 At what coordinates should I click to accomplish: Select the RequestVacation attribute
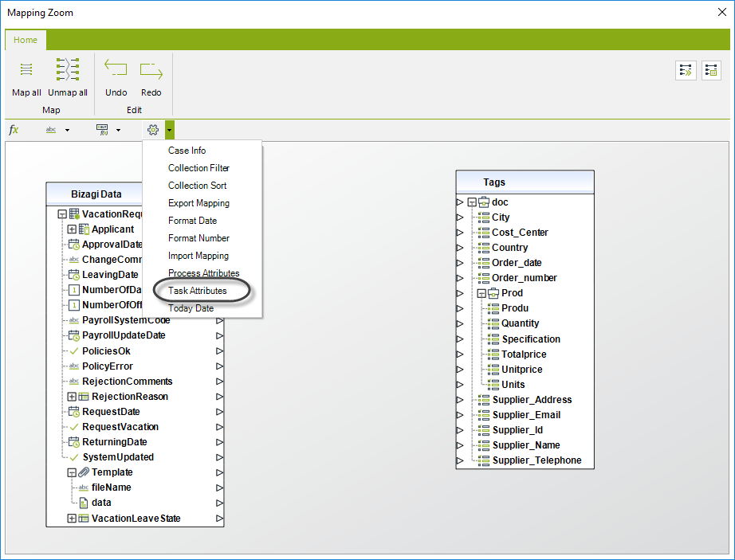pos(120,426)
